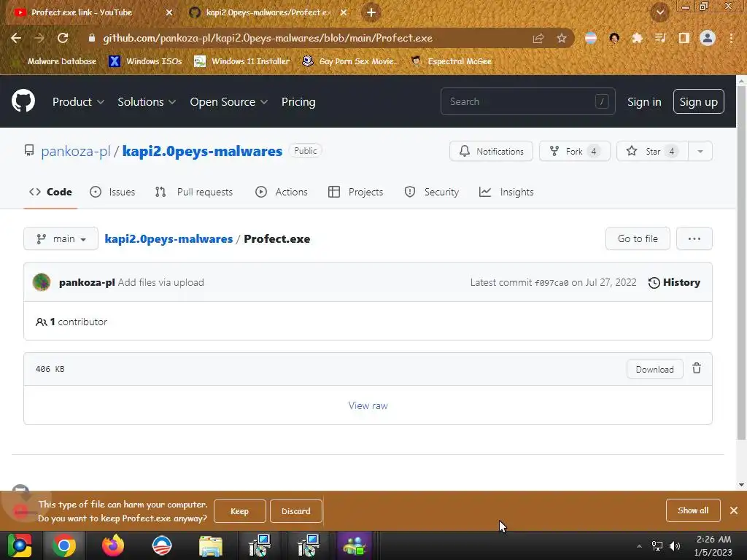Click pankoza-pl avatar in commit row
Image resolution: width=747 pixels, height=560 pixels.
click(42, 282)
